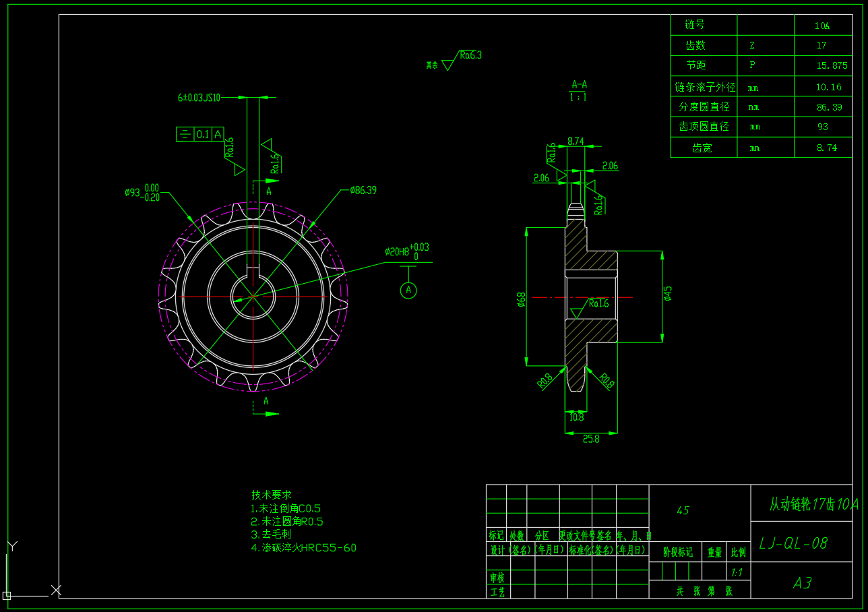Select the A3 sheet size text

pos(802,583)
